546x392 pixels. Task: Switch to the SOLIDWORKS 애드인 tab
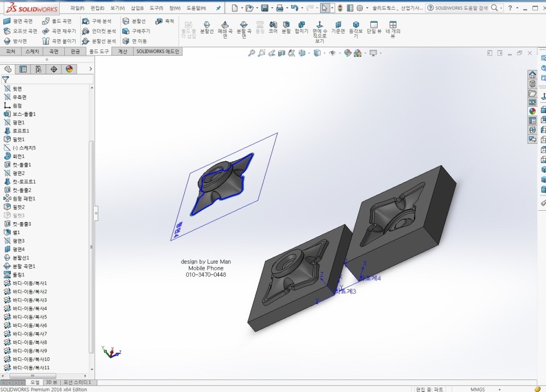158,52
